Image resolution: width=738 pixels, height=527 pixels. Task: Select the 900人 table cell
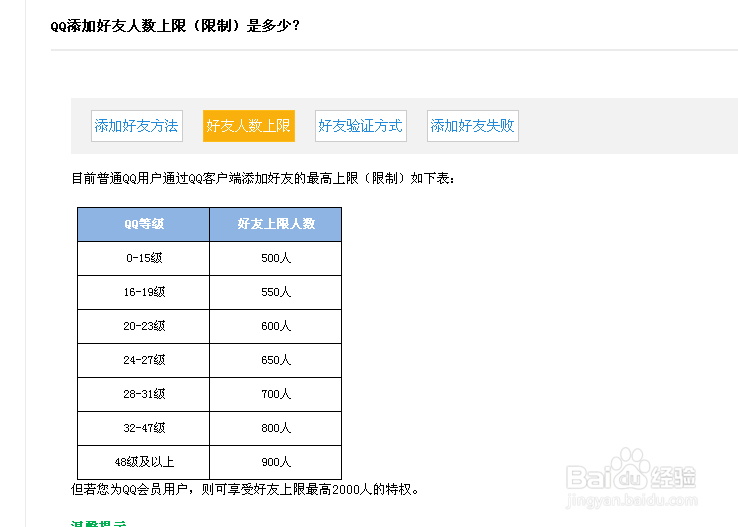(276, 462)
